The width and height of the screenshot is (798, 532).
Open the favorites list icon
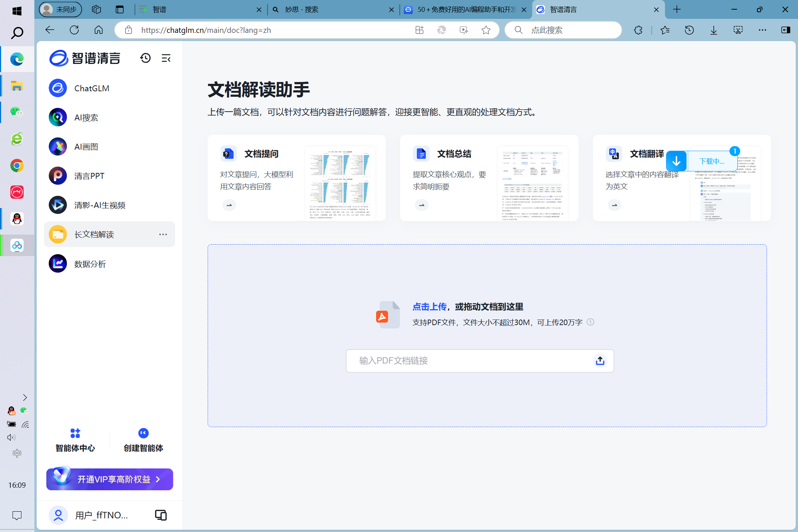tap(665, 30)
